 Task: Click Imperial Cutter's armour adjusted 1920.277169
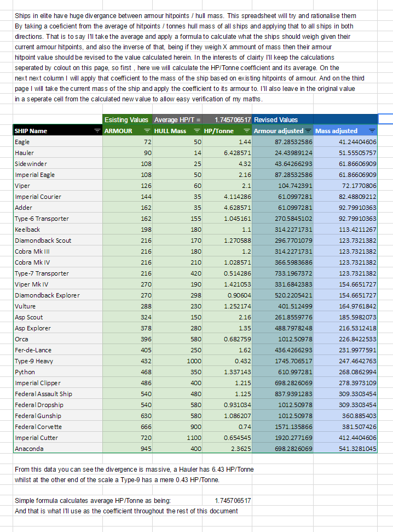(x=283, y=438)
